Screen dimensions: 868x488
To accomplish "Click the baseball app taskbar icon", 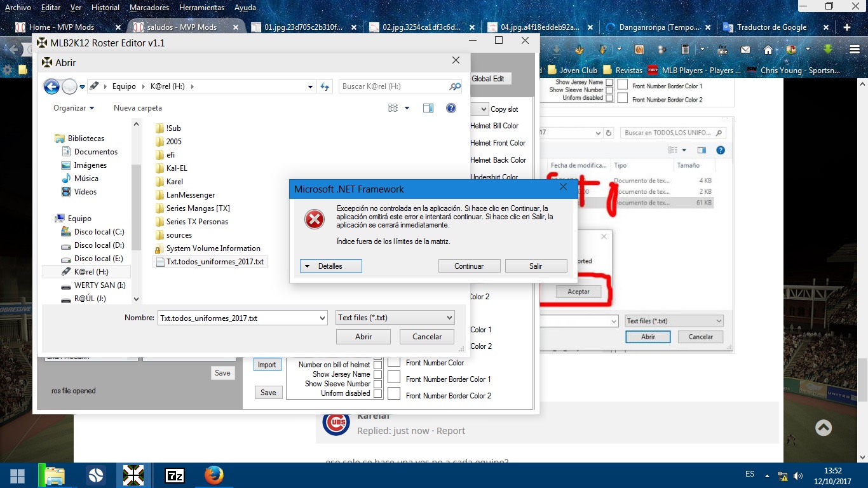I will (95, 475).
